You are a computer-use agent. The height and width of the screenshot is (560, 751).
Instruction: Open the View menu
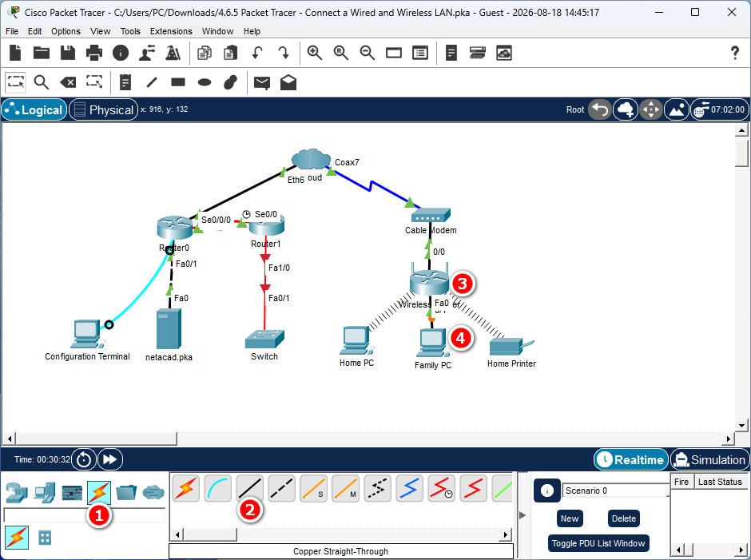[x=100, y=31]
